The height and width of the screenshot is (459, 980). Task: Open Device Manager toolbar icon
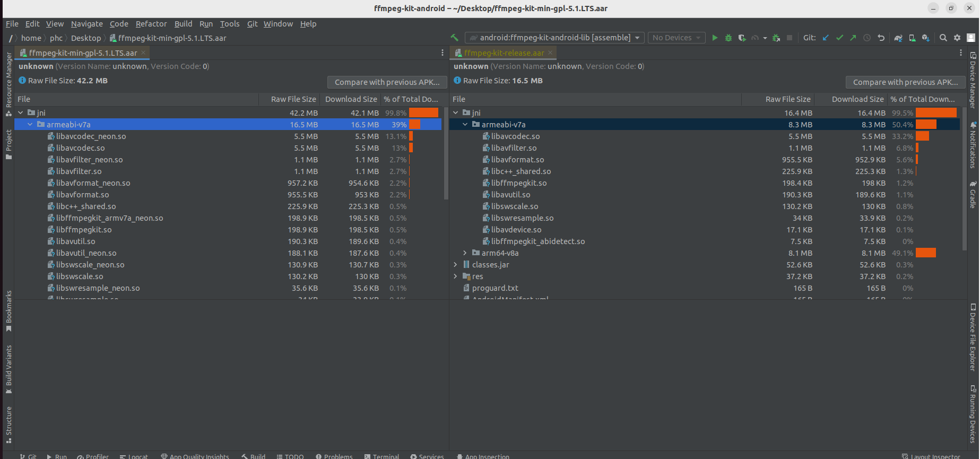click(912, 38)
